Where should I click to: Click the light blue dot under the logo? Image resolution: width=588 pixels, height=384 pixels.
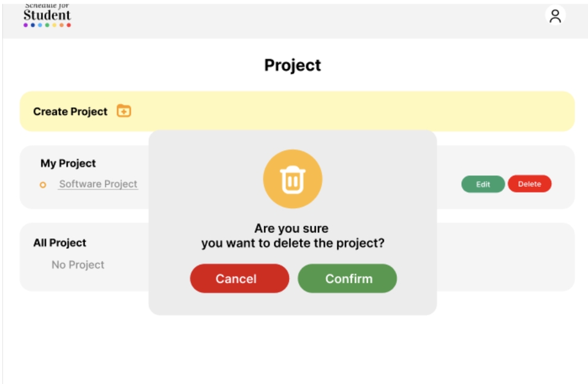point(40,25)
